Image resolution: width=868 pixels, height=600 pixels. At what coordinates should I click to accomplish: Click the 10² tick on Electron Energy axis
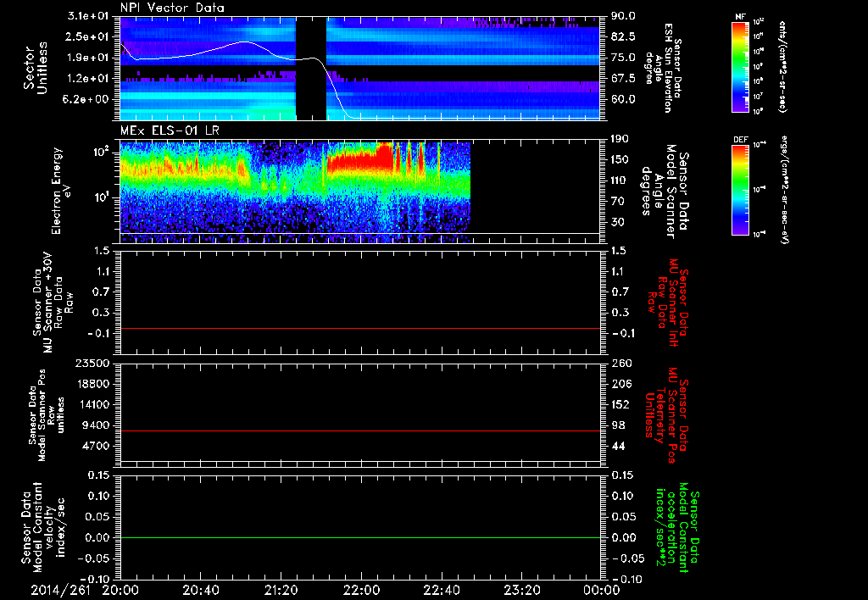pyautogui.click(x=103, y=151)
